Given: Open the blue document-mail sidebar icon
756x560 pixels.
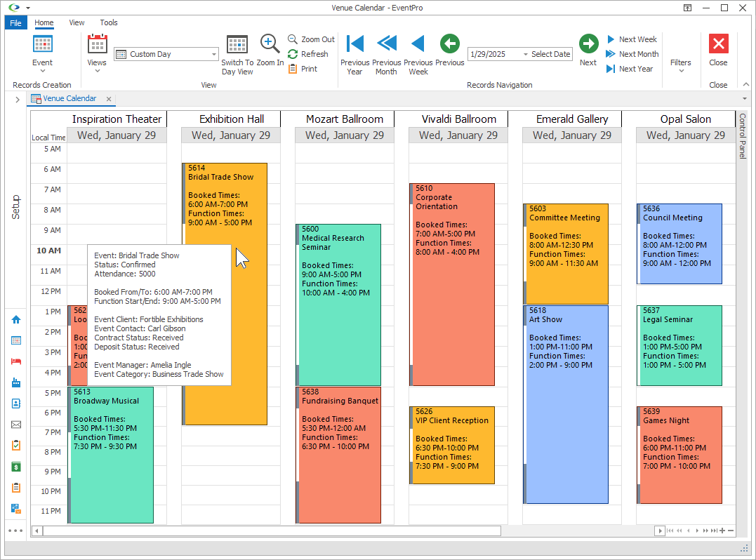Looking at the screenshot, I should (16, 509).
